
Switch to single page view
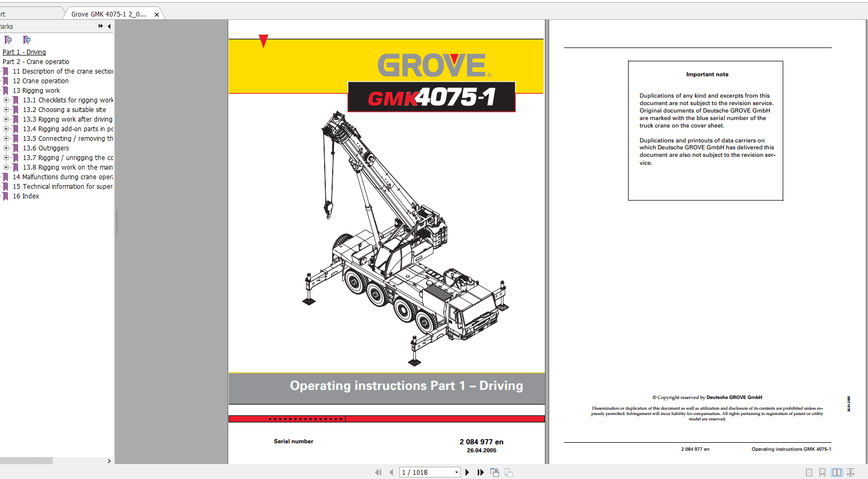(x=809, y=473)
